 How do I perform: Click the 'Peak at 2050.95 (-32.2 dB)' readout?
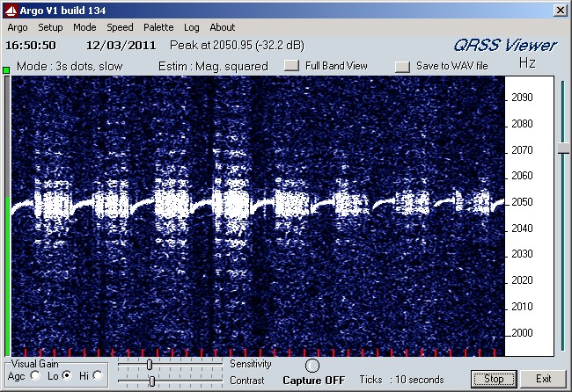pos(237,45)
